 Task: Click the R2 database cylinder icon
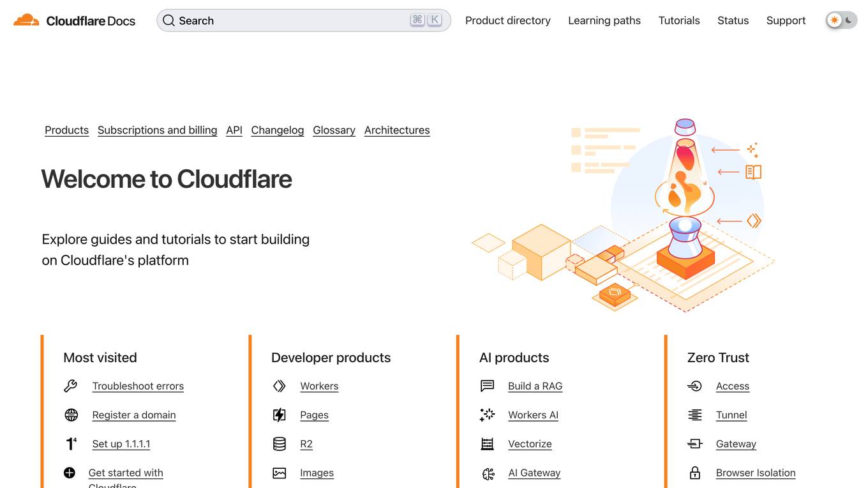point(279,443)
